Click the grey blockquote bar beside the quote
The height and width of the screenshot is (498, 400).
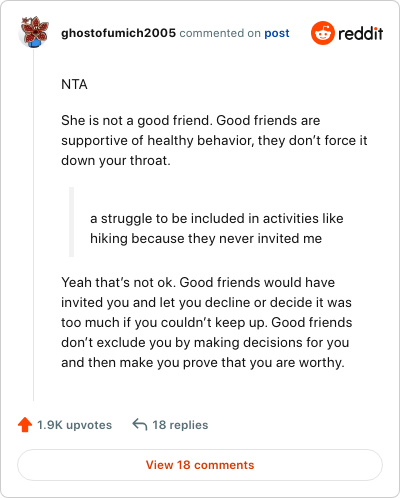click(71, 222)
